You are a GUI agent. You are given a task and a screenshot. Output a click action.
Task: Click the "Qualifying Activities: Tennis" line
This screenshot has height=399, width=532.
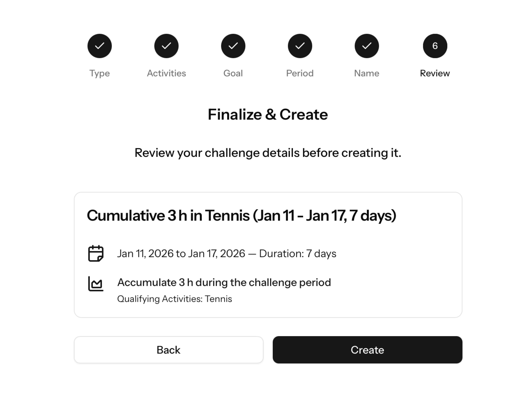(175, 299)
